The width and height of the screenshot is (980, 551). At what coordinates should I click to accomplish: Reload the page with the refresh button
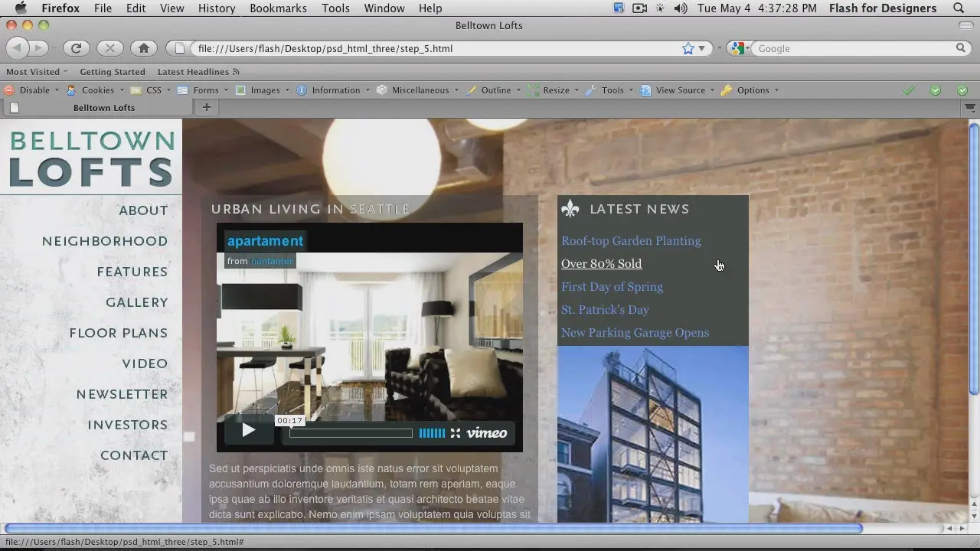click(76, 48)
